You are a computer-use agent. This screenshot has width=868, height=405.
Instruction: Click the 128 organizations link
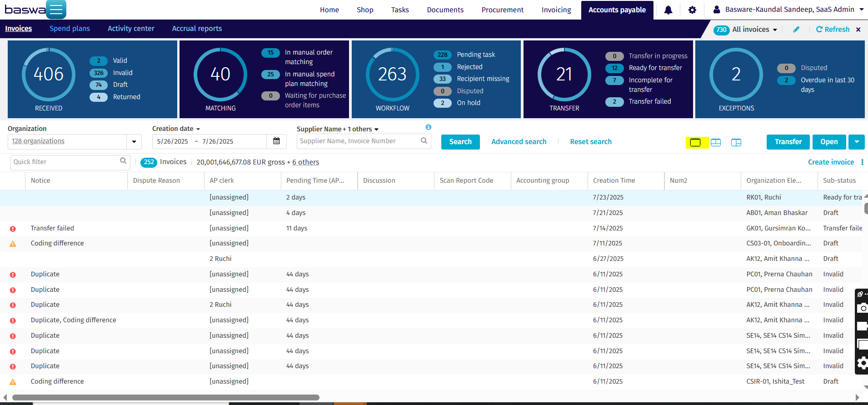click(x=38, y=141)
